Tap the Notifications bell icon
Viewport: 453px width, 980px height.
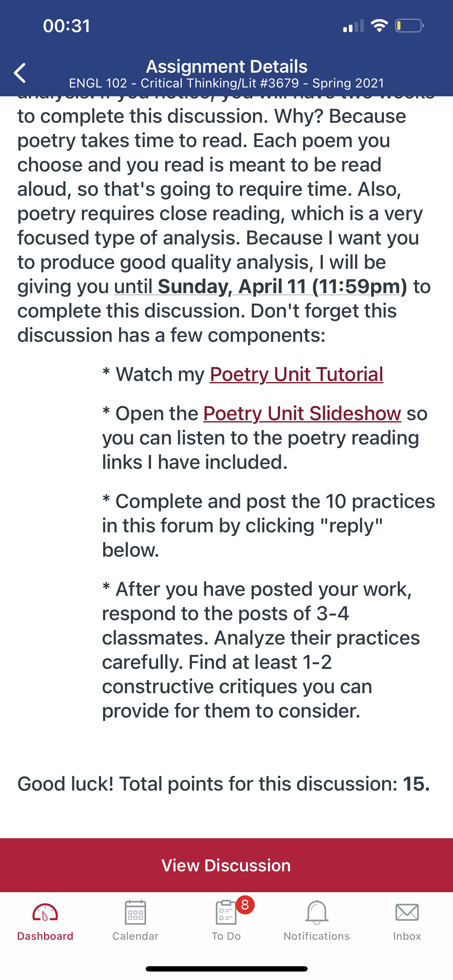(x=316, y=913)
